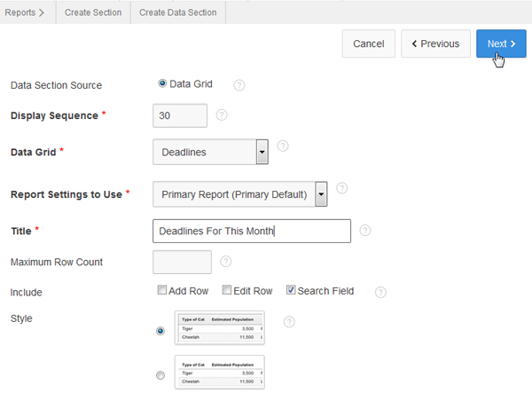Image resolution: width=532 pixels, height=393 pixels.
Task: Select the Data Grid source radio button
Action: (x=162, y=84)
